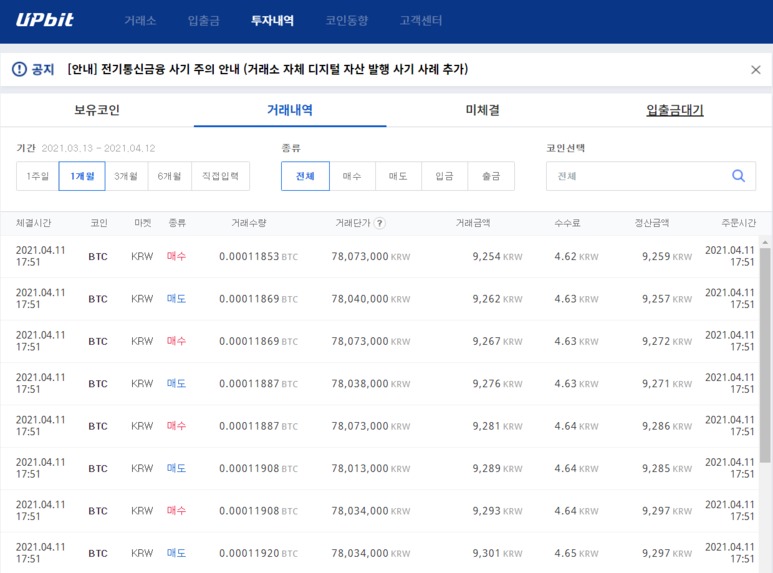The height and width of the screenshot is (573, 773).
Task: Switch to the 거래내역 tab
Action: (290, 110)
